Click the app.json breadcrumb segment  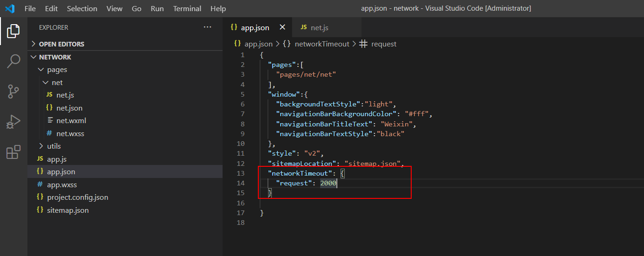pyautogui.click(x=258, y=44)
